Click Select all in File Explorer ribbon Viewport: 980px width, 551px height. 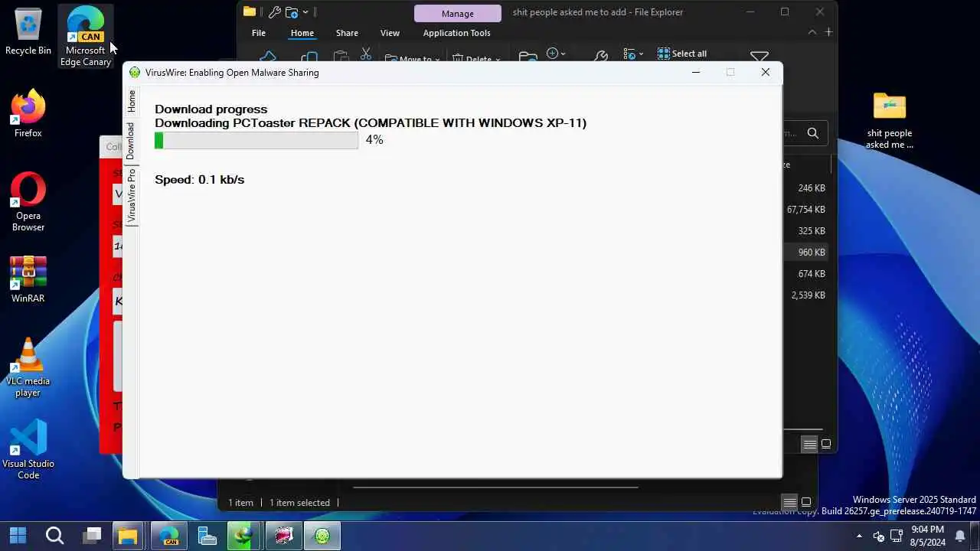pos(682,54)
